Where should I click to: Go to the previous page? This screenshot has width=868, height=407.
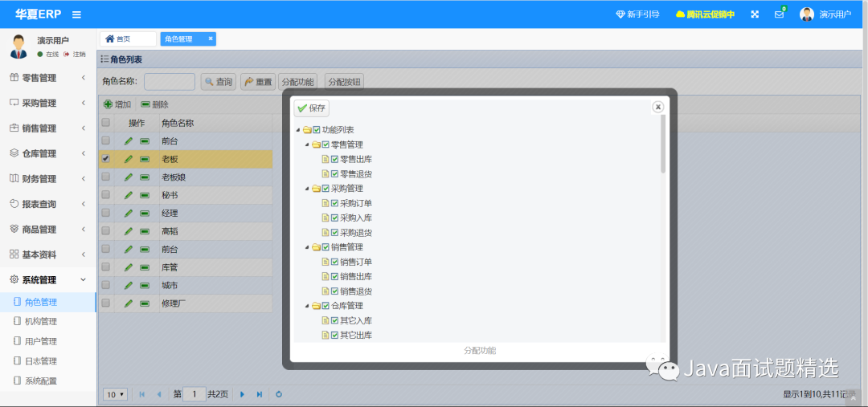[x=159, y=394]
